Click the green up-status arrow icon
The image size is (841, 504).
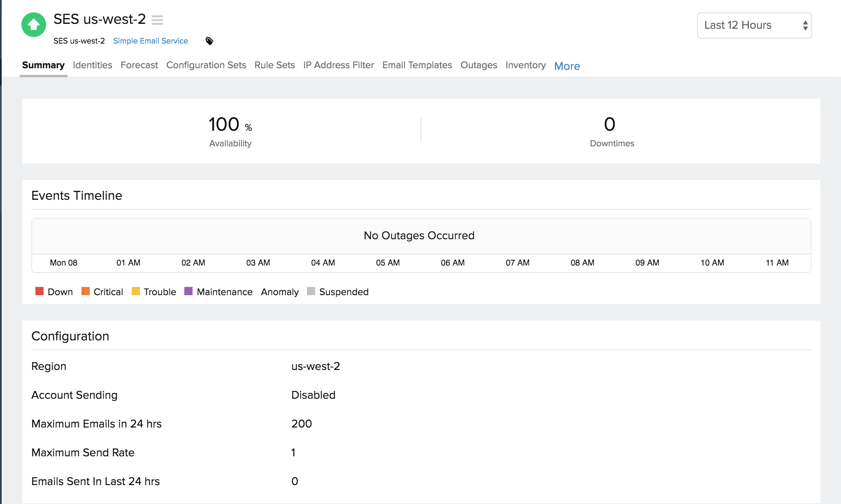tap(34, 25)
